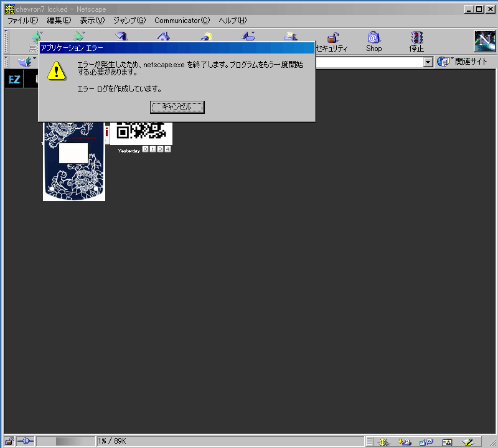Click the blue phone cover image
The image size is (498, 448).
pyautogui.click(x=74, y=161)
